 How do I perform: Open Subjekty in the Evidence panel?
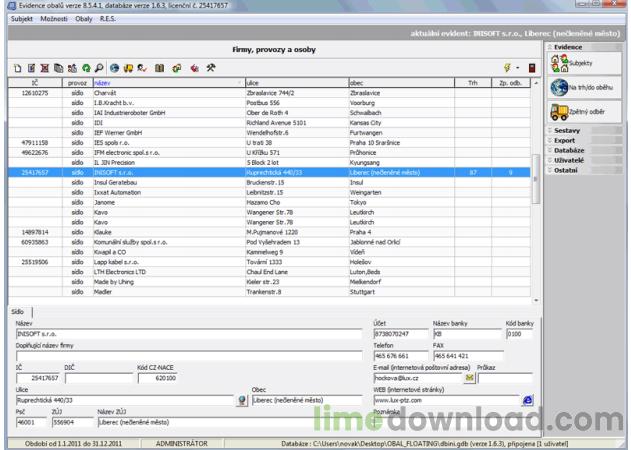pos(584,63)
